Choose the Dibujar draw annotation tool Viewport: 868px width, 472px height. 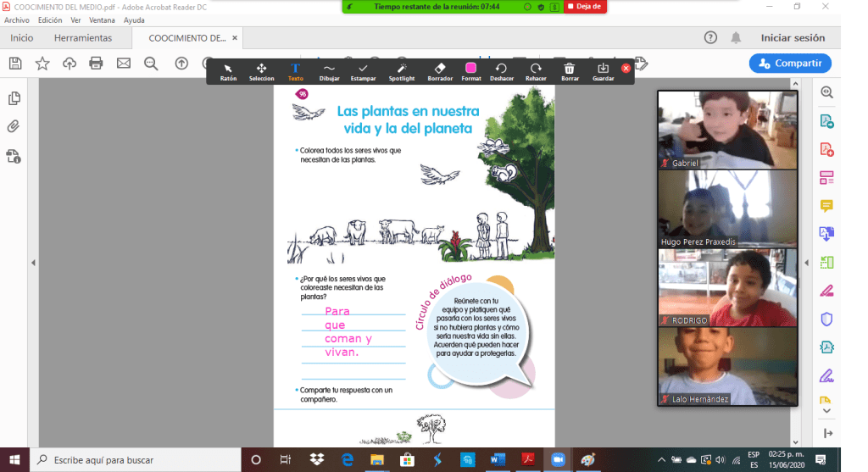click(329, 71)
